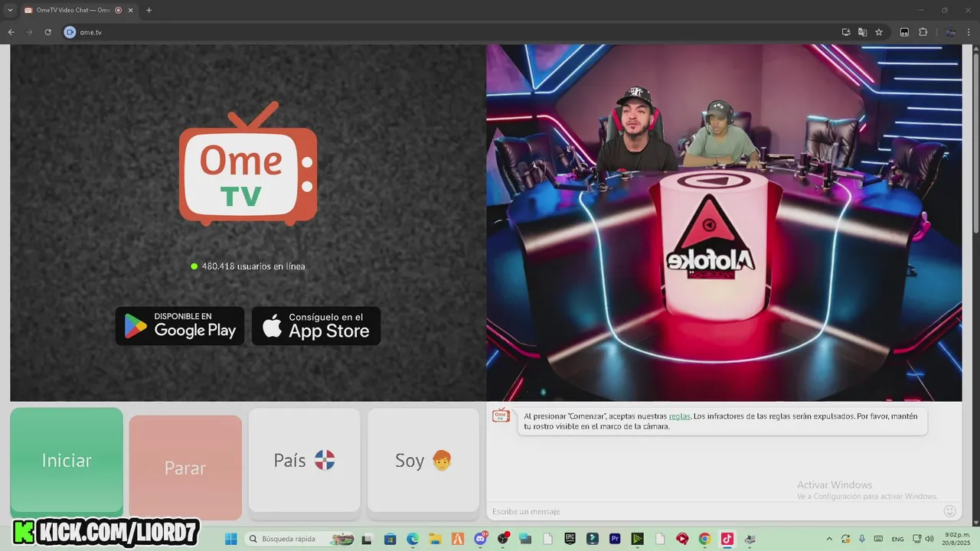
Task: Open Microsoft Edge from the taskbar
Action: tap(412, 539)
